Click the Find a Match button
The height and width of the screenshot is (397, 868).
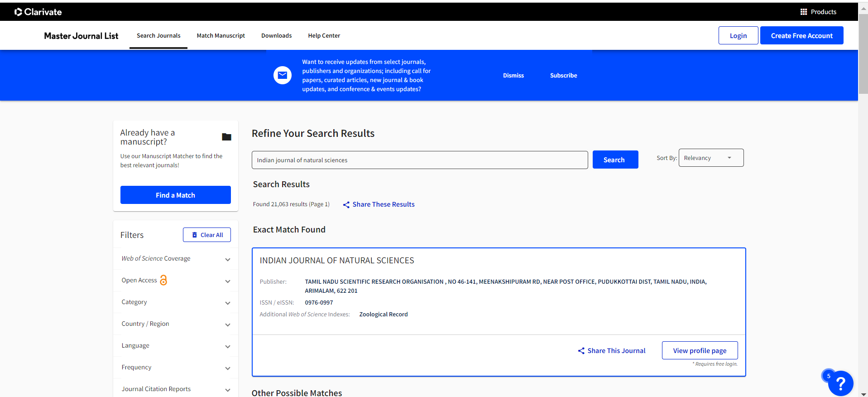[175, 195]
